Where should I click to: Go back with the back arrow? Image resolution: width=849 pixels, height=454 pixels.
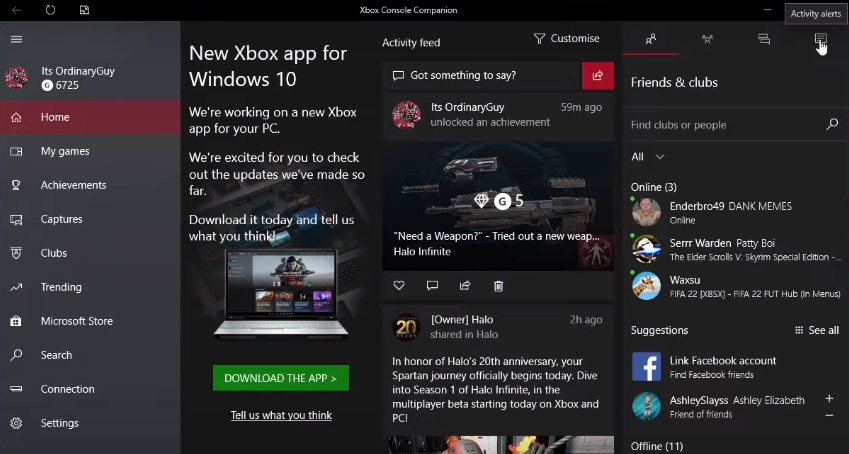pos(16,10)
